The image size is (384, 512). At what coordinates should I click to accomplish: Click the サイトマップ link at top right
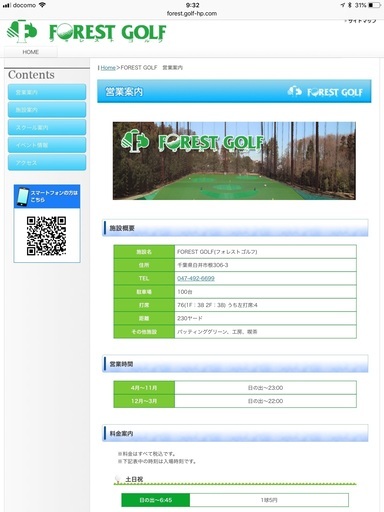click(x=361, y=21)
